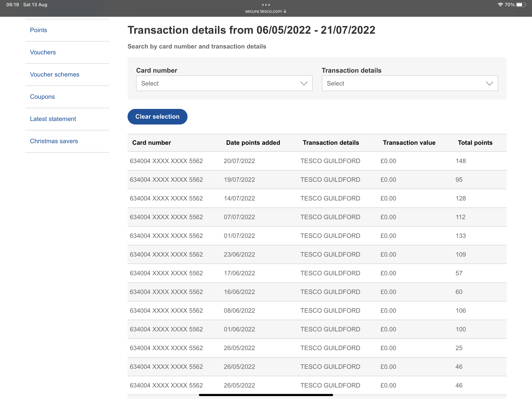Tap the padlock icon beside the URL

click(285, 11)
